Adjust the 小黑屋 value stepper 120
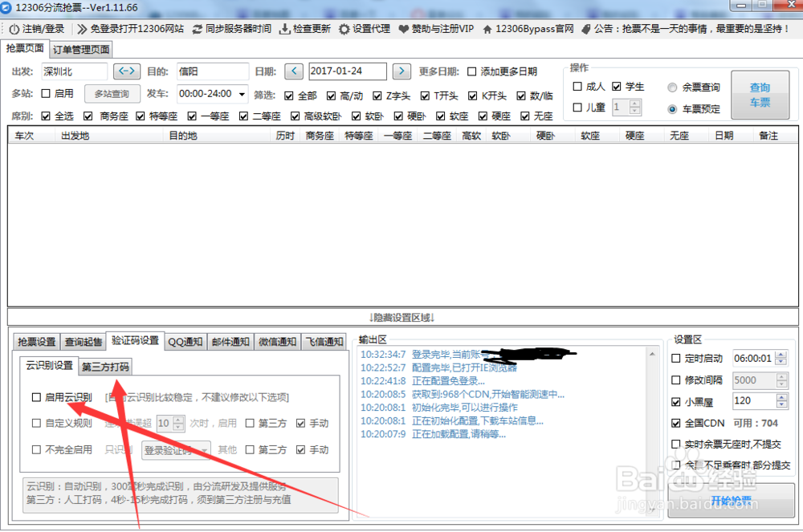 781,400
